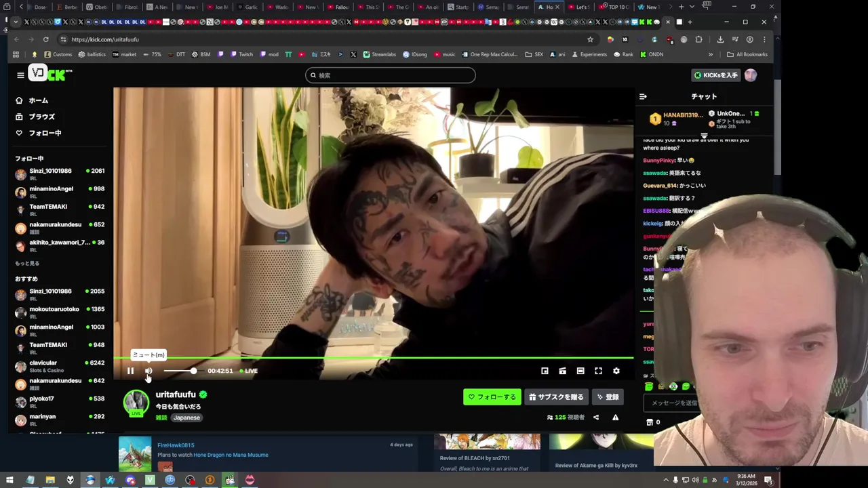The width and height of the screenshot is (868, 488).
Task: Enter fullscreen on the video player
Action: [598, 371]
